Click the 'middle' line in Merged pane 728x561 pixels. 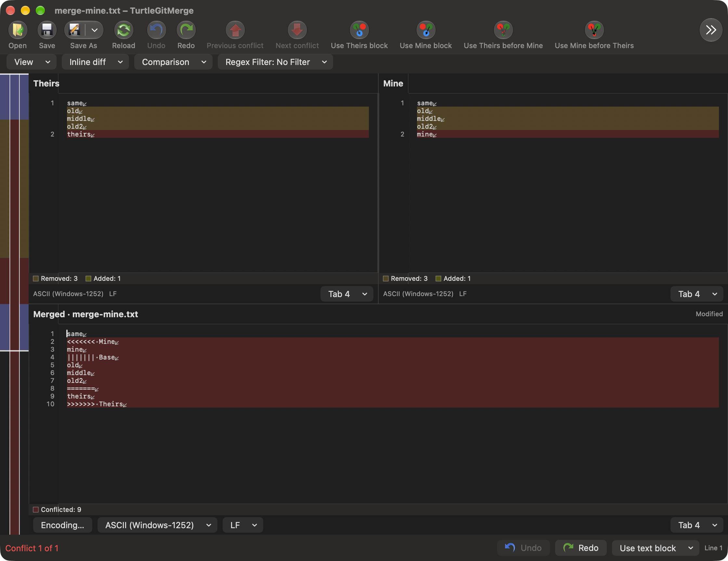point(393,373)
